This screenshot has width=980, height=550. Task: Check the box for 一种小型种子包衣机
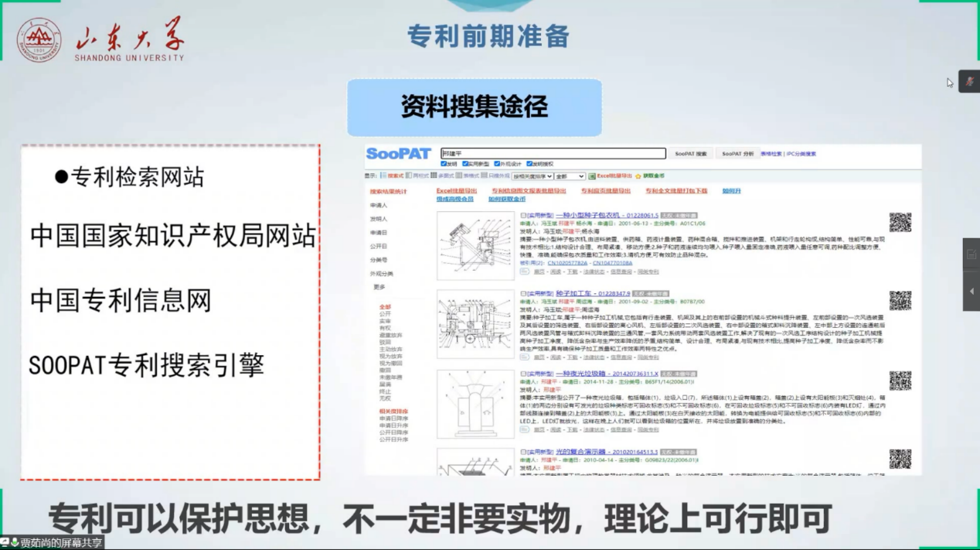(523, 216)
